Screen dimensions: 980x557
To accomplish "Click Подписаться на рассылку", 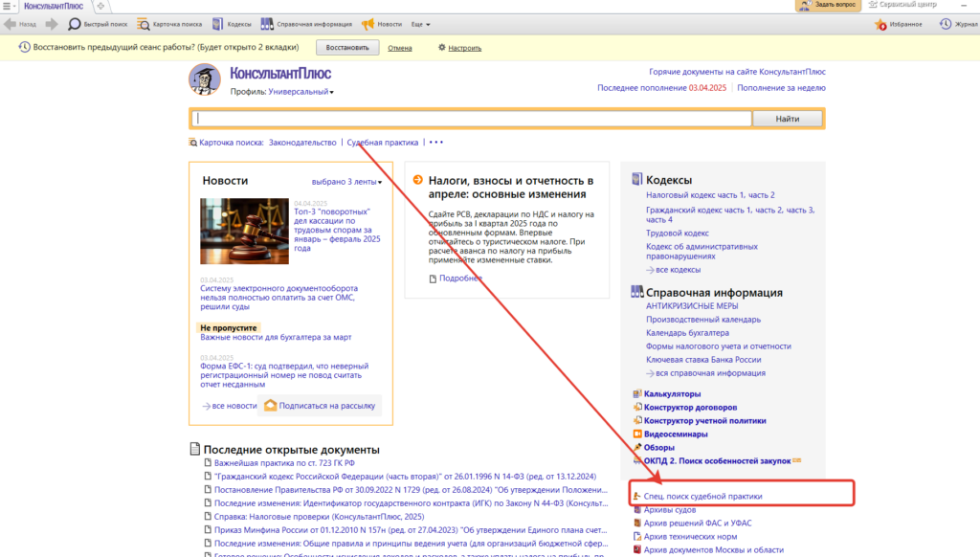I will pyautogui.click(x=320, y=406).
